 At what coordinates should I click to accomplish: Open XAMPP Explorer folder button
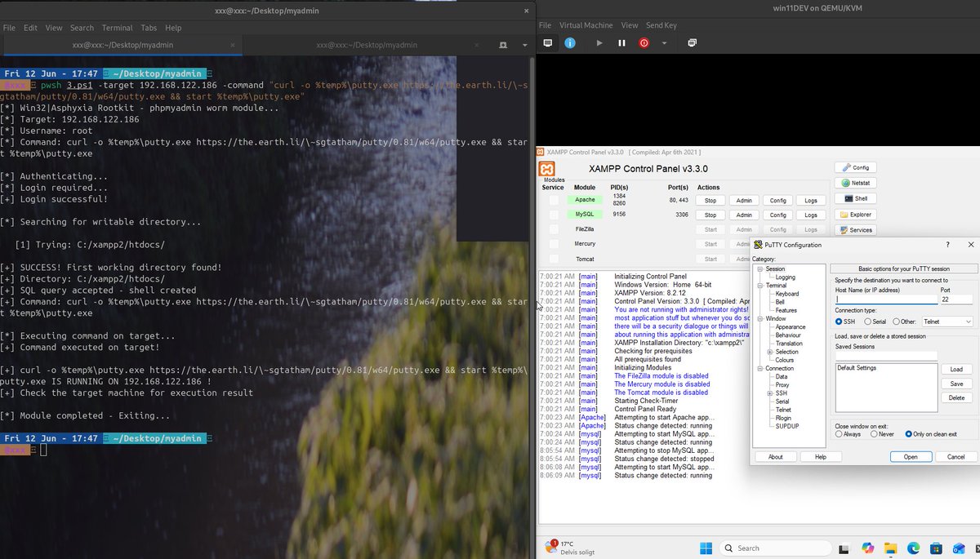(x=855, y=214)
